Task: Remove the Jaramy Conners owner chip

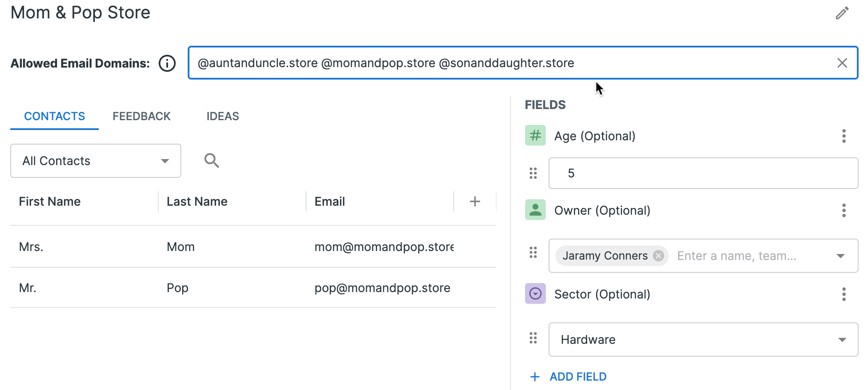Action: pos(659,255)
